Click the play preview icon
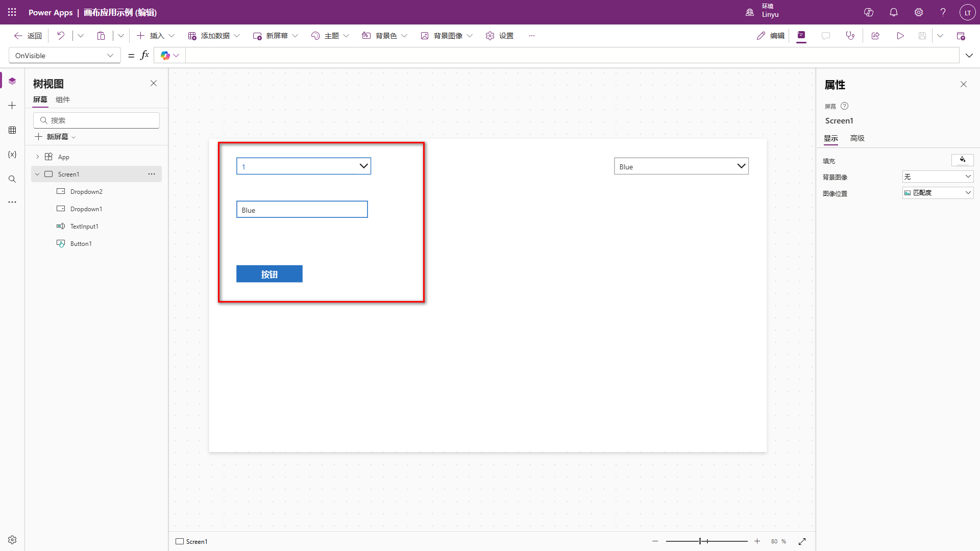980x551 pixels. click(900, 36)
